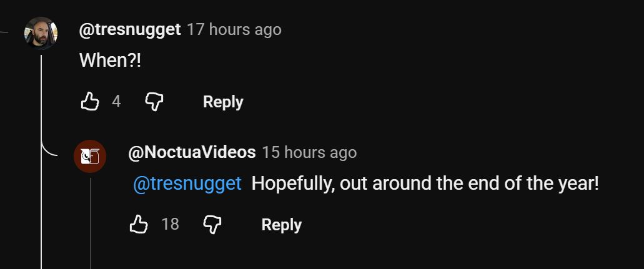Image resolution: width=644 pixels, height=269 pixels.
Task: Click the like count 18
Action: point(170,224)
